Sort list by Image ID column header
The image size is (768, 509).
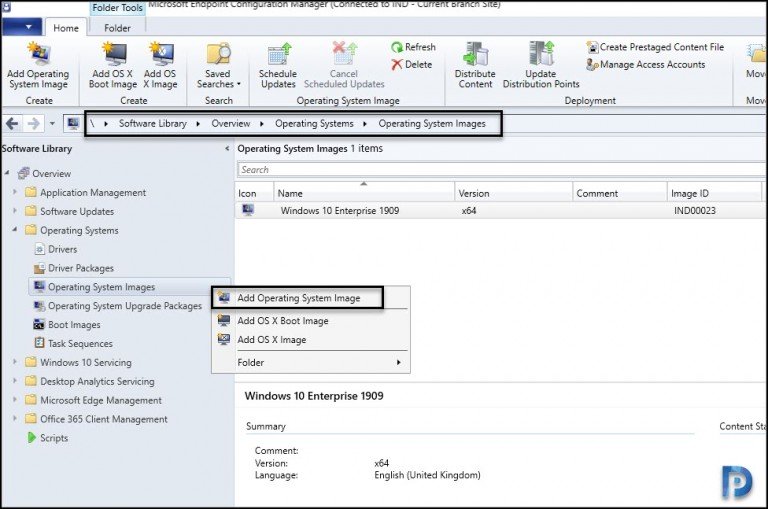[714, 193]
